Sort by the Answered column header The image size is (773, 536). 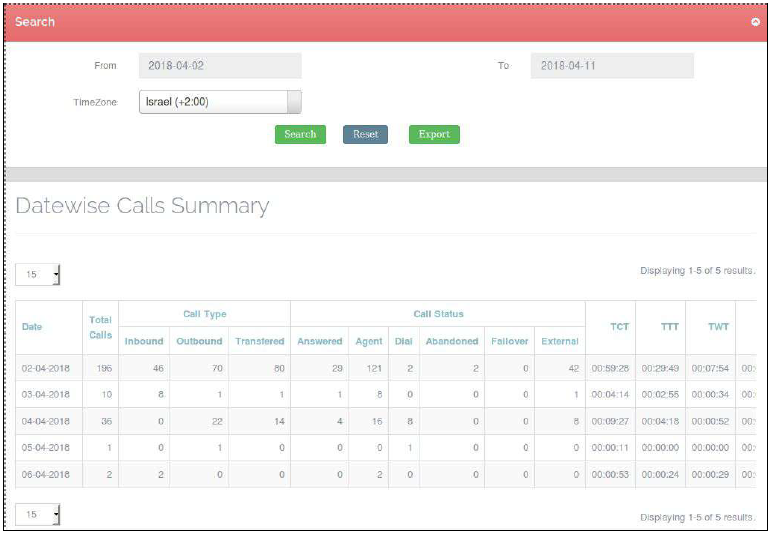(x=320, y=341)
